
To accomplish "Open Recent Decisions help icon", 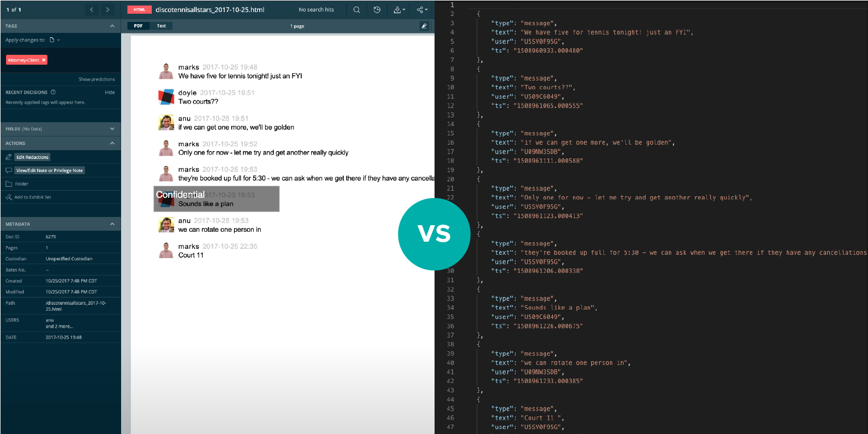I will 53,92.
